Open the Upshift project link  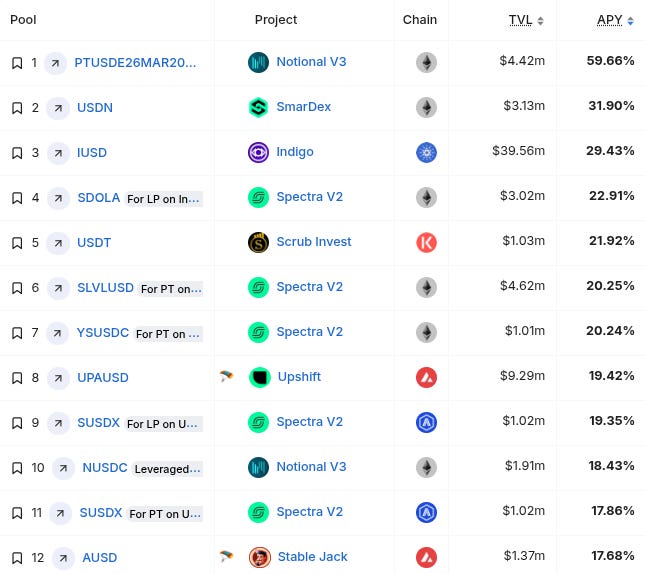(x=299, y=377)
